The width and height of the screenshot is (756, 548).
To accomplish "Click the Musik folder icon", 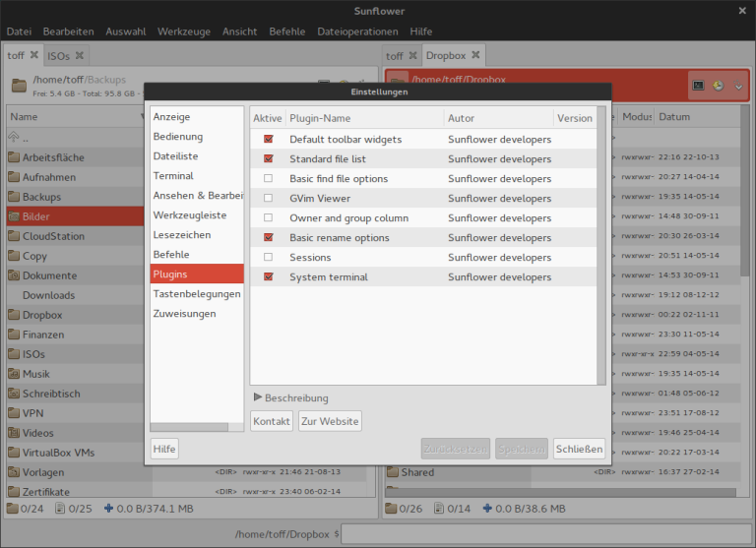I will [14, 374].
